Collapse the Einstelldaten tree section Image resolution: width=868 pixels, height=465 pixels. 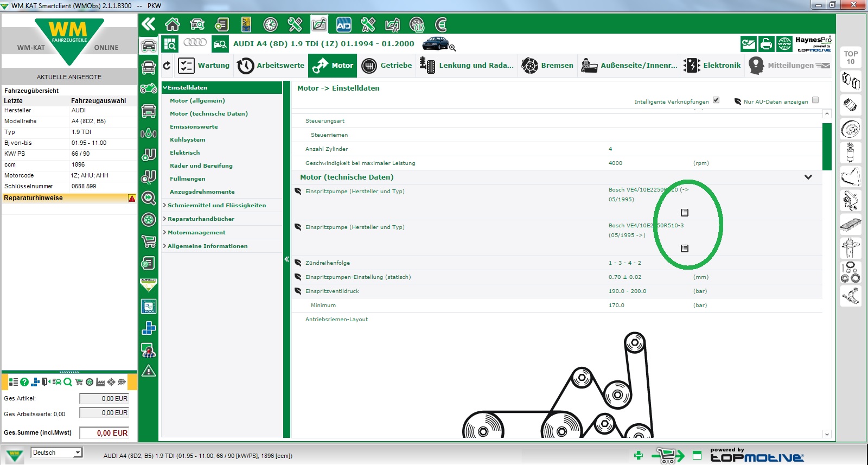point(222,87)
